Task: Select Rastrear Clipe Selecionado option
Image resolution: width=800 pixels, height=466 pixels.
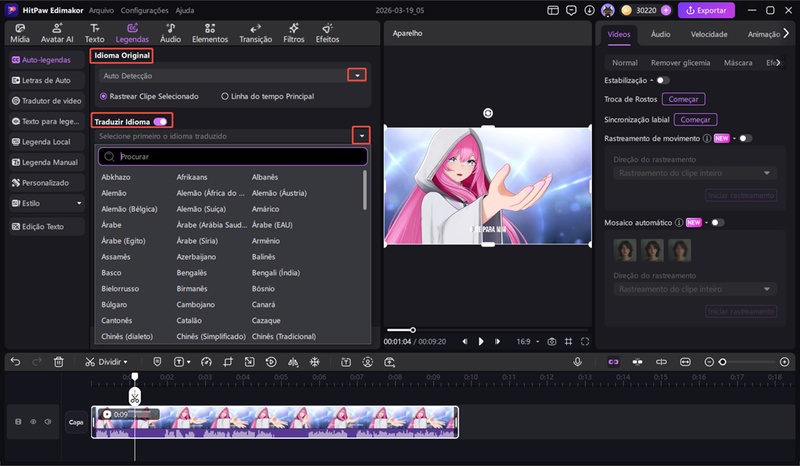Action: [x=149, y=96]
